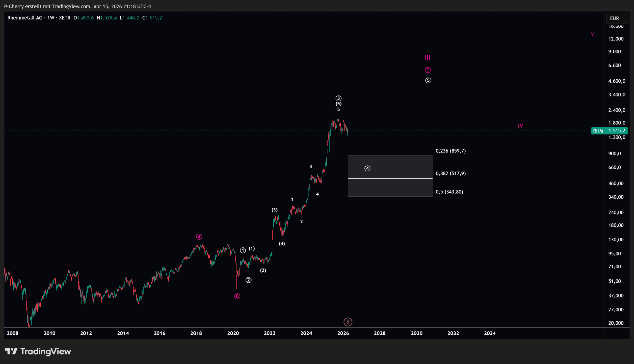Click the white circled 5 wave marker
This screenshot has width=634, height=364.
click(x=428, y=81)
